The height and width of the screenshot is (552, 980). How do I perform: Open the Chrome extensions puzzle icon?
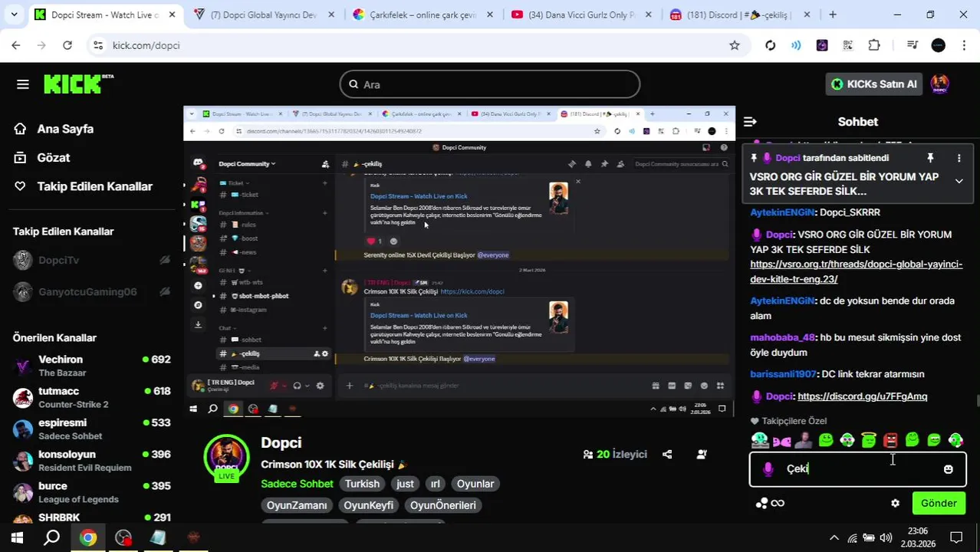click(874, 45)
